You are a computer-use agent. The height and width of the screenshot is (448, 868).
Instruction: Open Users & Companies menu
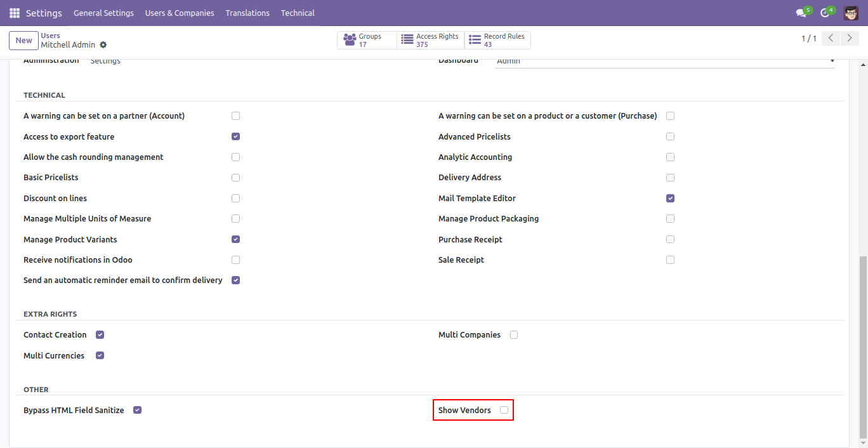pos(180,13)
